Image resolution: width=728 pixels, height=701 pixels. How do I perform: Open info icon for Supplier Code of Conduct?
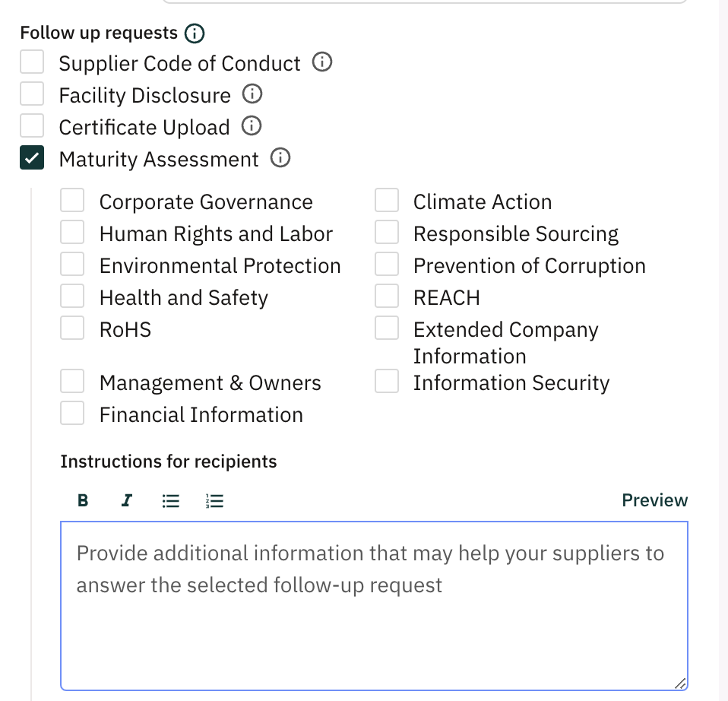click(321, 62)
